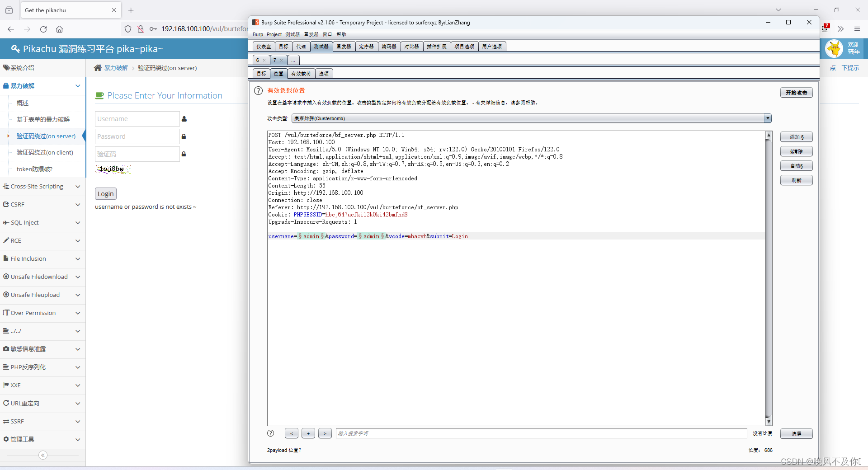Open the browser hamburger menu
The width and height of the screenshot is (868, 470).
[x=857, y=29]
